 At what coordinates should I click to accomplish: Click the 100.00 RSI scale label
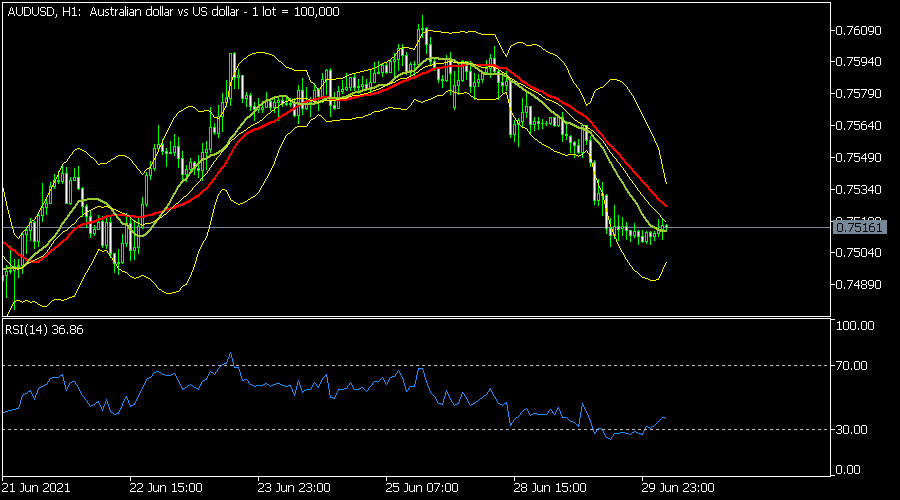pyautogui.click(x=855, y=326)
